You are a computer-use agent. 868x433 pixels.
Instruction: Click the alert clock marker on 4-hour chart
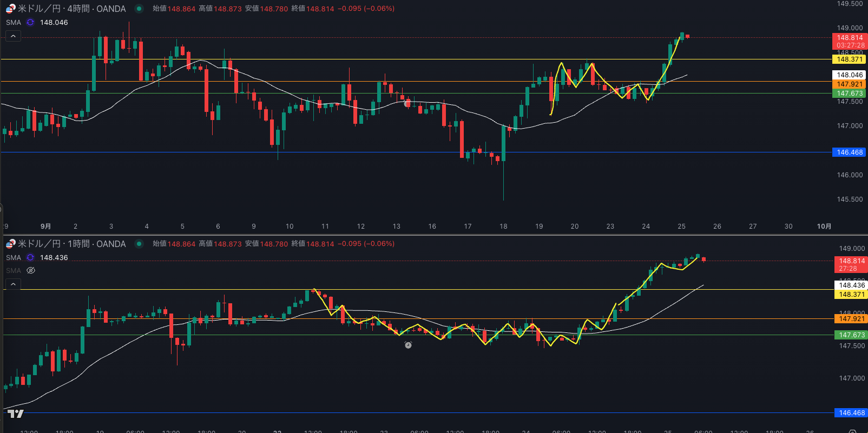pos(407,103)
